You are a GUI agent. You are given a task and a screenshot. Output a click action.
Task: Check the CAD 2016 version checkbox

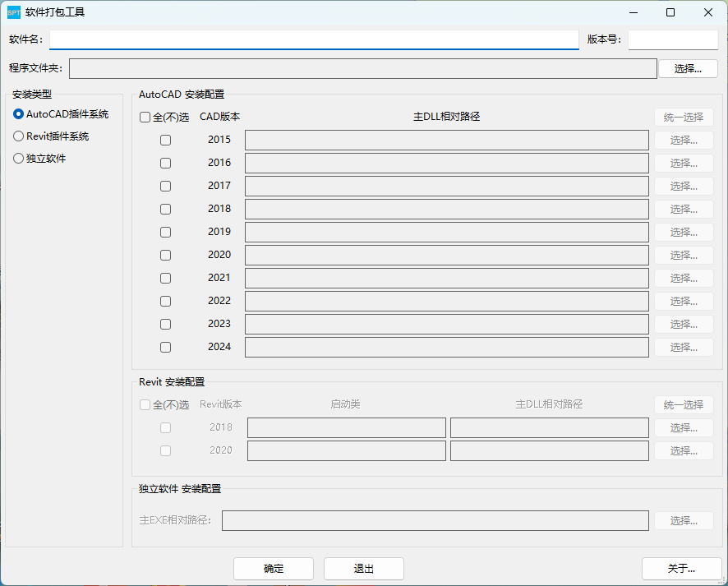coord(165,163)
